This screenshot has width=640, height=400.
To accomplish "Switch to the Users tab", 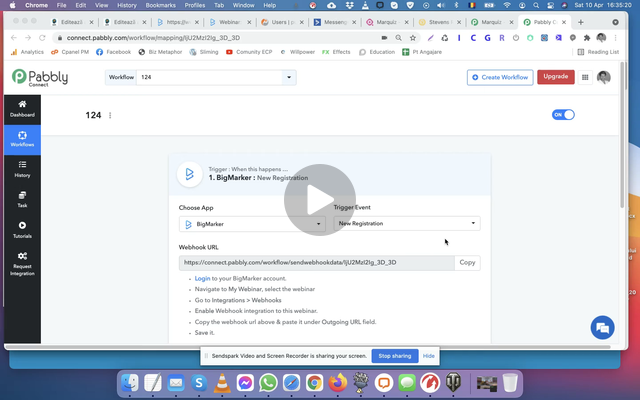I will (282, 22).
